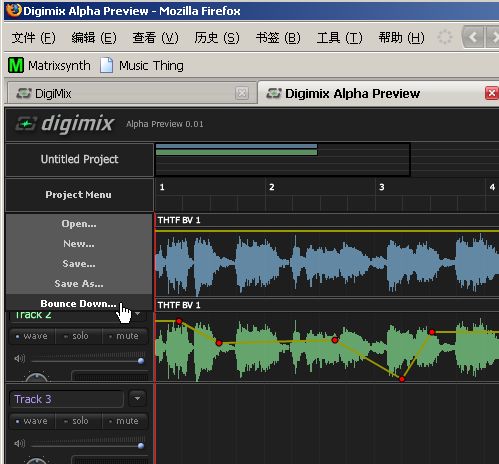499x464 pixels.
Task: Open the 查看 (V) menu
Action: (155, 38)
